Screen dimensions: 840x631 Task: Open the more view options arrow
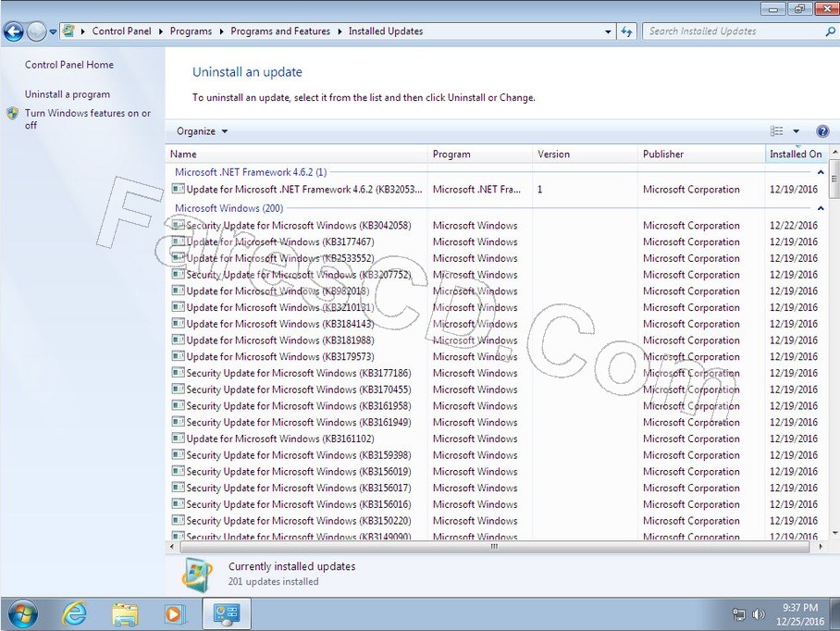(797, 131)
